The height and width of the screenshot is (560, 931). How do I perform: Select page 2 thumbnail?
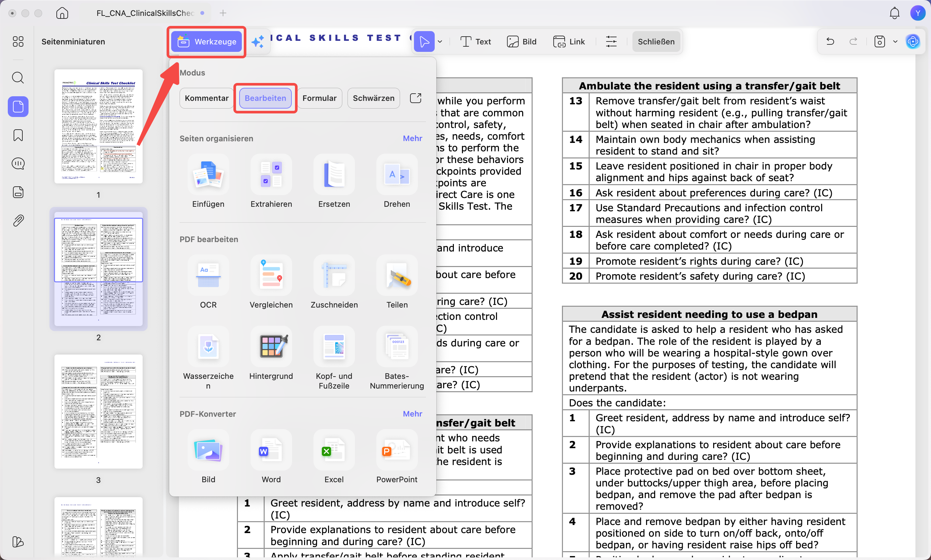pos(98,269)
